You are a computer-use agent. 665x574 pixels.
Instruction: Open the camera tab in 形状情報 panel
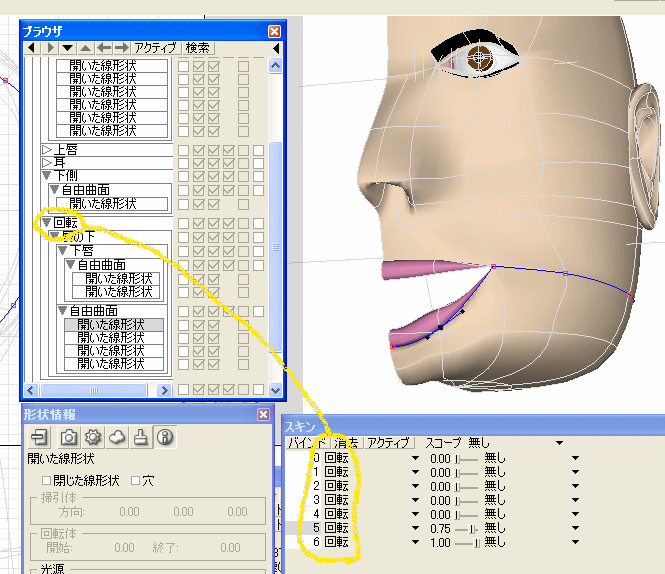click(68, 437)
